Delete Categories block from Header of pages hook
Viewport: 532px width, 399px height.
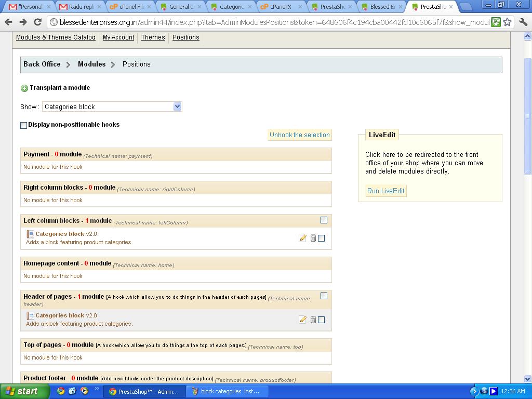click(313, 320)
